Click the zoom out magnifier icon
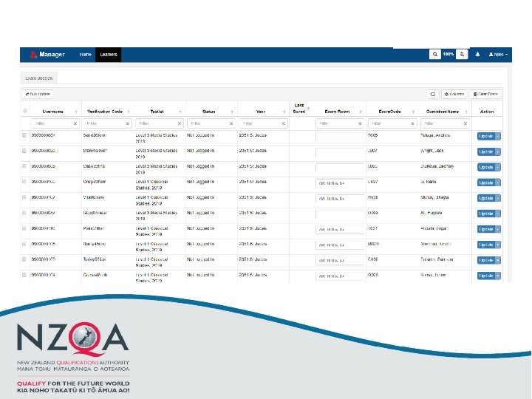 (x=435, y=54)
